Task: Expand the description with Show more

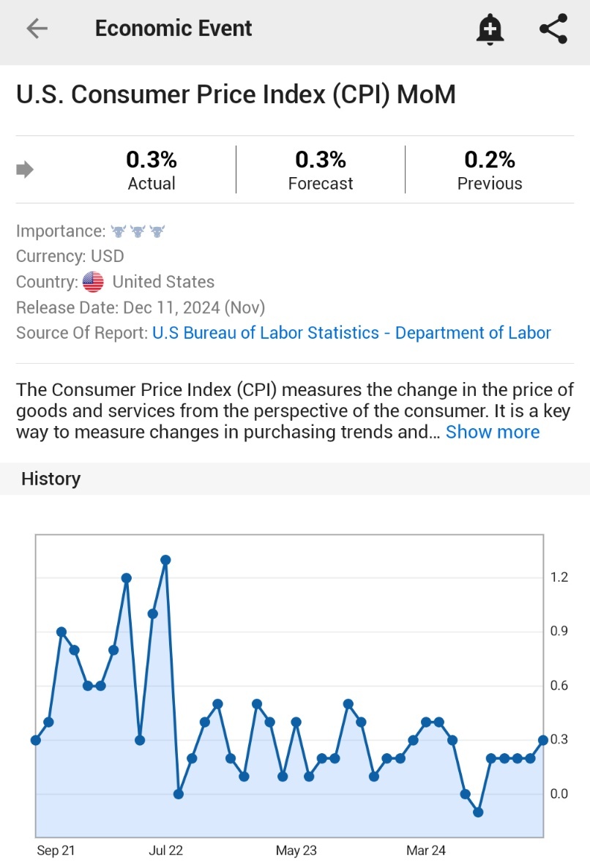Action: [492, 432]
